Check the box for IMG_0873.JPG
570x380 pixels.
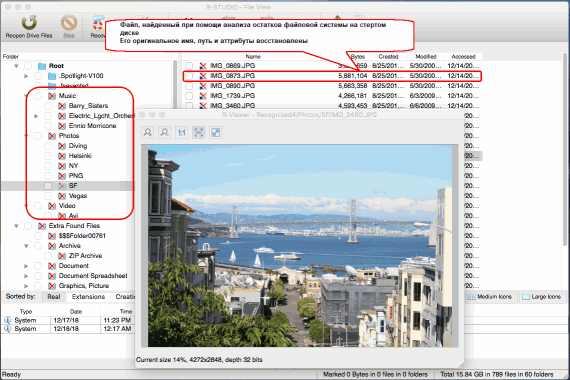(x=189, y=76)
